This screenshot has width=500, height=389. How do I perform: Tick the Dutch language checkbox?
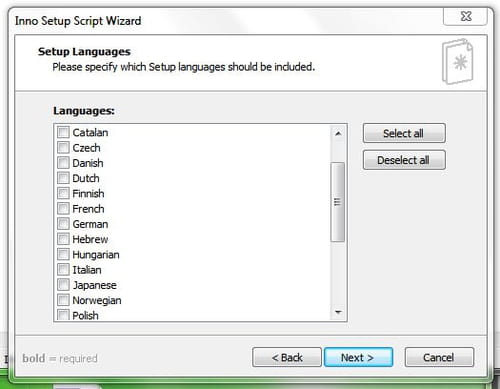pyautogui.click(x=63, y=178)
